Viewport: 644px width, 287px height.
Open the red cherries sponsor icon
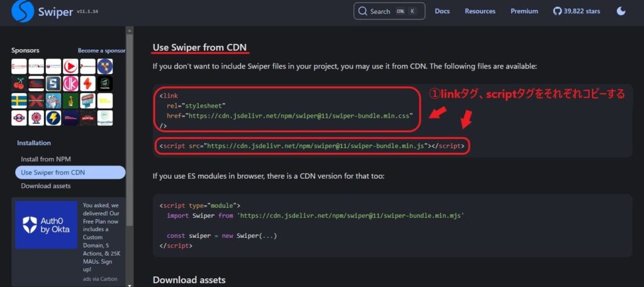(19, 84)
